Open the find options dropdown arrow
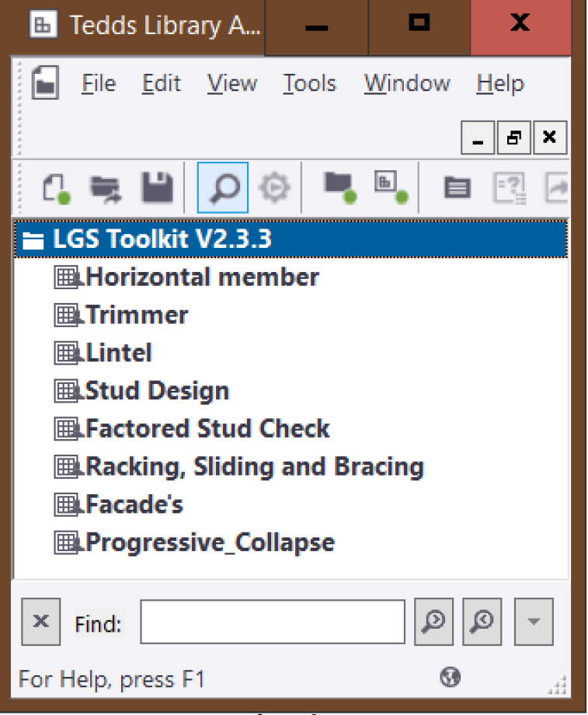 pyautogui.click(x=533, y=623)
